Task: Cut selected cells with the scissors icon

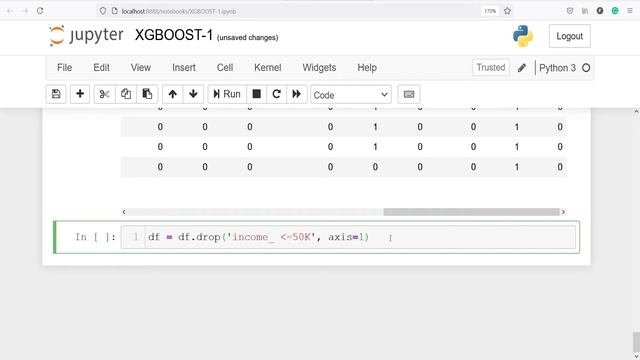Action: (104, 94)
